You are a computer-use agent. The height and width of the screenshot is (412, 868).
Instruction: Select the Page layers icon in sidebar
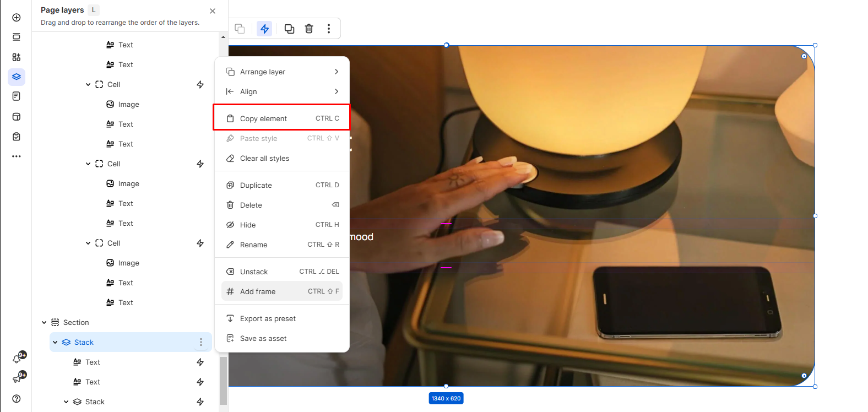[x=17, y=77]
